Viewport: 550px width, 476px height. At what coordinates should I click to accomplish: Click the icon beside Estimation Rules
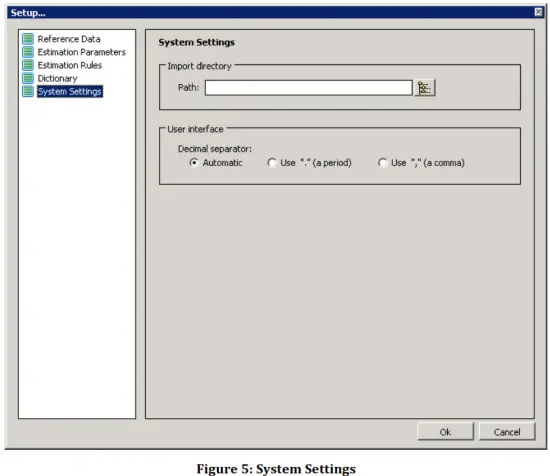point(28,65)
